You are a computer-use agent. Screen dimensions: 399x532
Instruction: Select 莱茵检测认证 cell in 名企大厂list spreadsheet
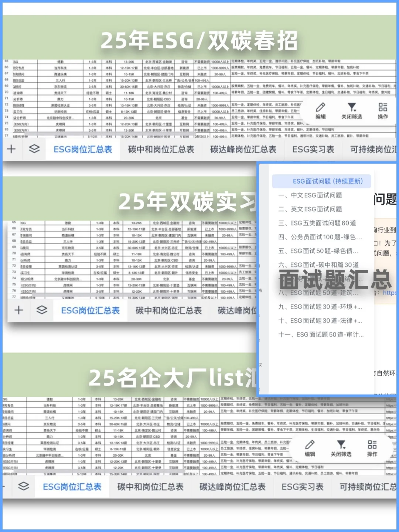pos(50,443)
